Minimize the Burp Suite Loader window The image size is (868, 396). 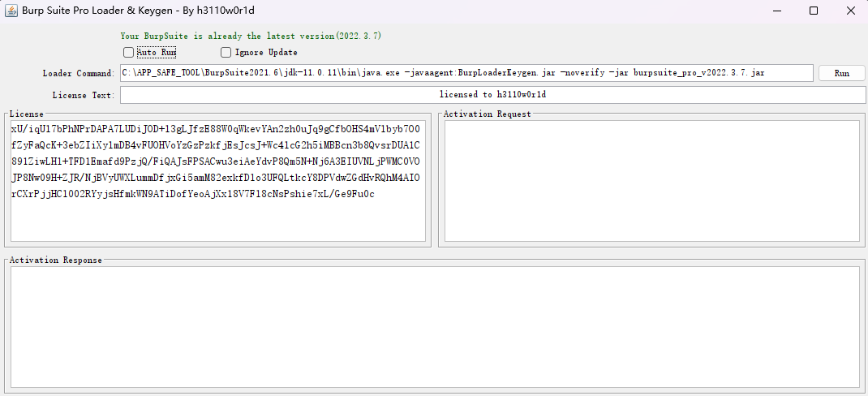pyautogui.click(x=778, y=11)
